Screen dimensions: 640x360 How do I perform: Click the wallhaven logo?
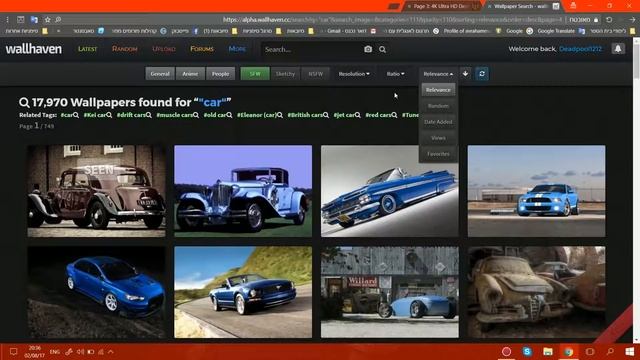[x=33, y=49]
